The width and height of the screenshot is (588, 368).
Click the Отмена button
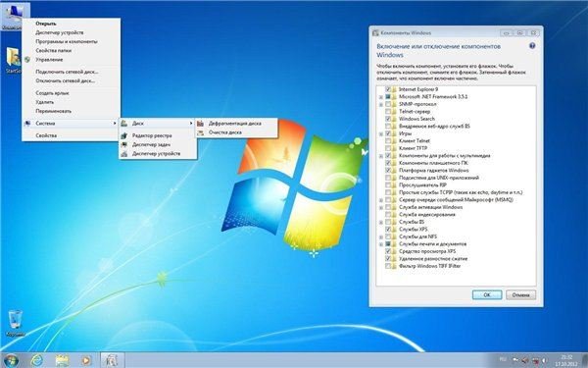(x=520, y=294)
